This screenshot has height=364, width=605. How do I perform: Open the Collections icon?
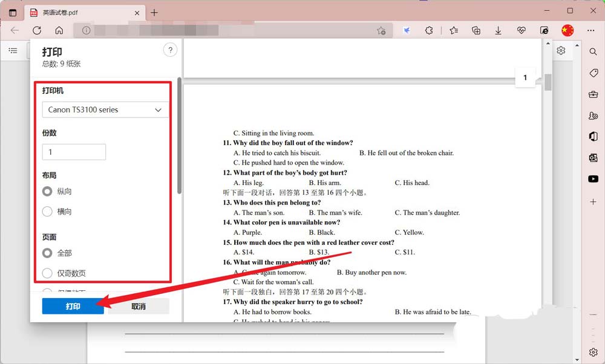click(x=476, y=30)
